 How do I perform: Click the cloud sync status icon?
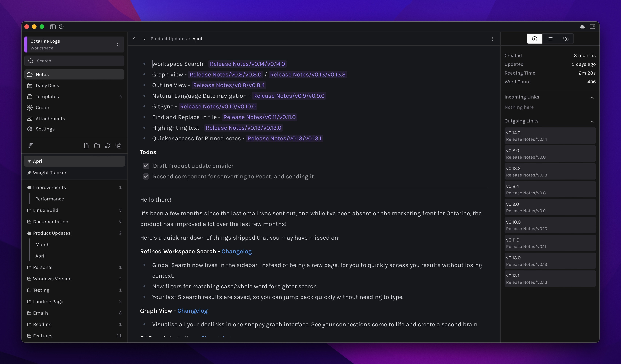(582, 27)
